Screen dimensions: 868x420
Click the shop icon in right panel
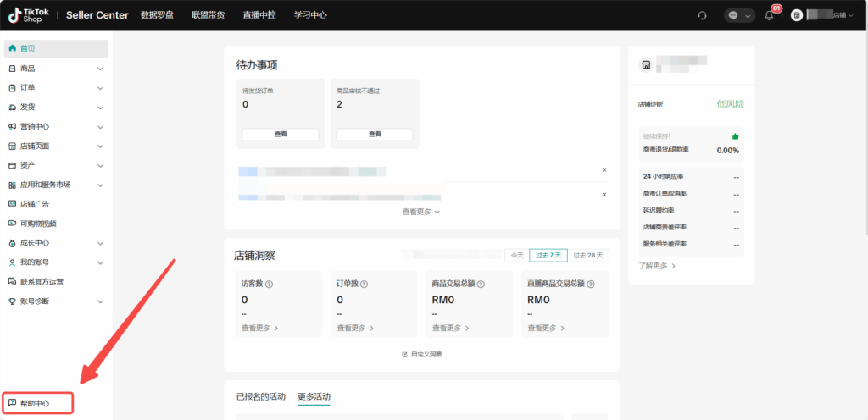645,64
